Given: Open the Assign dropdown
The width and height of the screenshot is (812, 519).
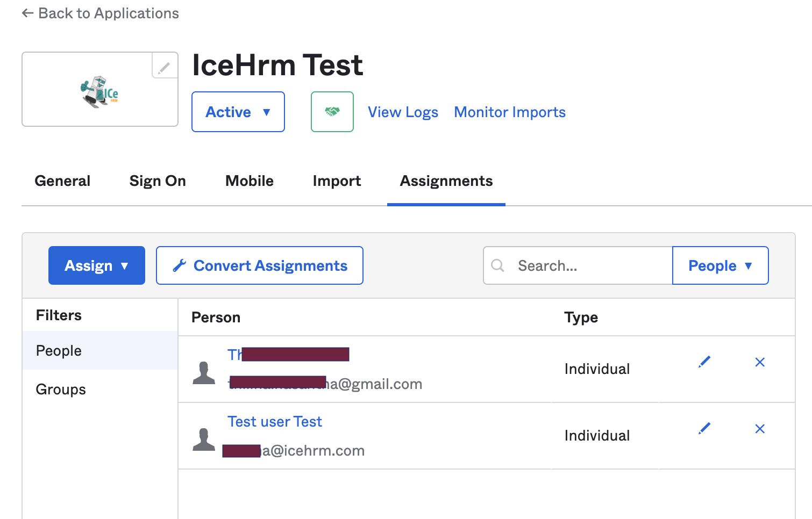Looking at the screenshot, I should point(96,265).
